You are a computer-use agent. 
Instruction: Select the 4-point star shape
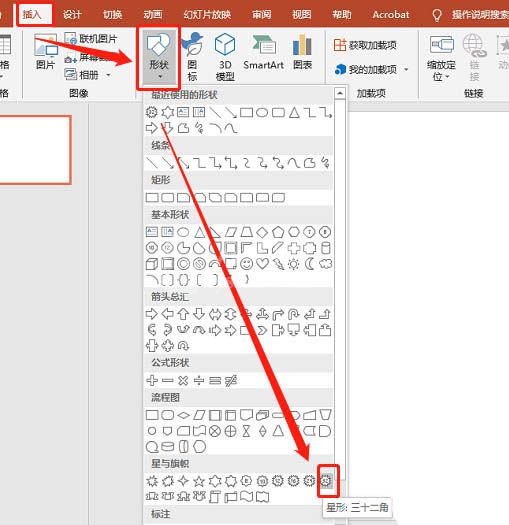183,481
